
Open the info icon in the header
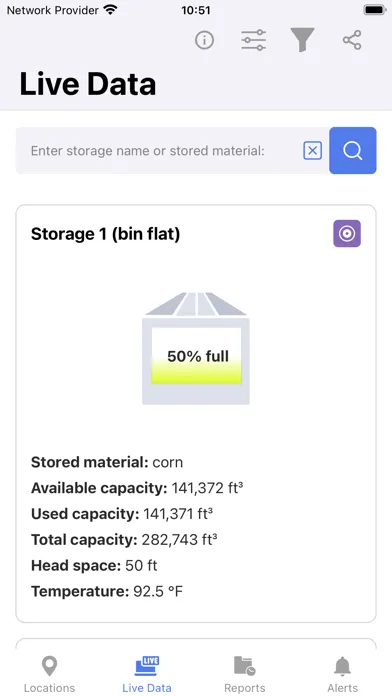204,40
